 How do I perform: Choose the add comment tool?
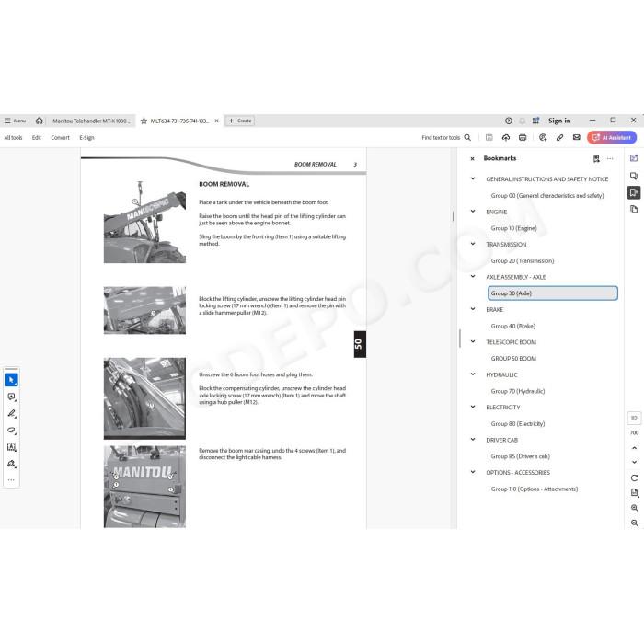pyautogui.click(x=11, y=397)
